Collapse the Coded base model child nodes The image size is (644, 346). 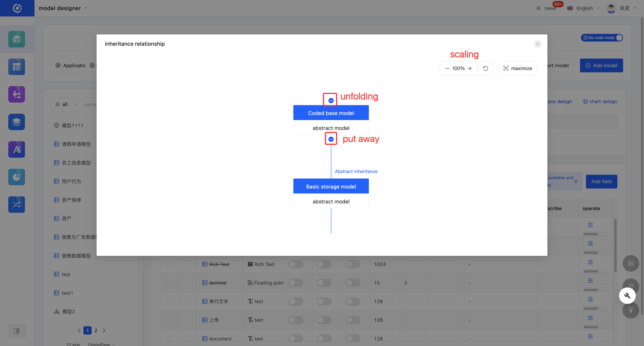331,139
